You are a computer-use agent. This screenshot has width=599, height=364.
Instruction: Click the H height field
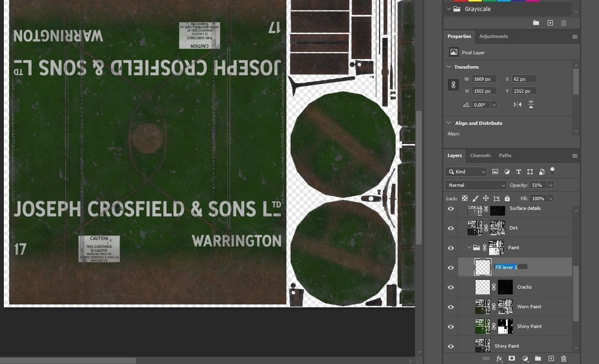(x=484, y=91)
